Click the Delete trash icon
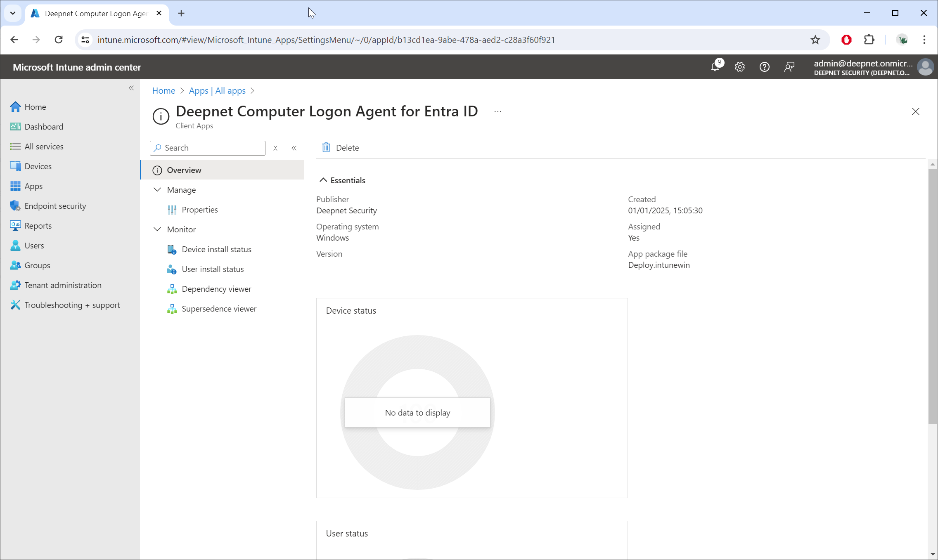 326,148
